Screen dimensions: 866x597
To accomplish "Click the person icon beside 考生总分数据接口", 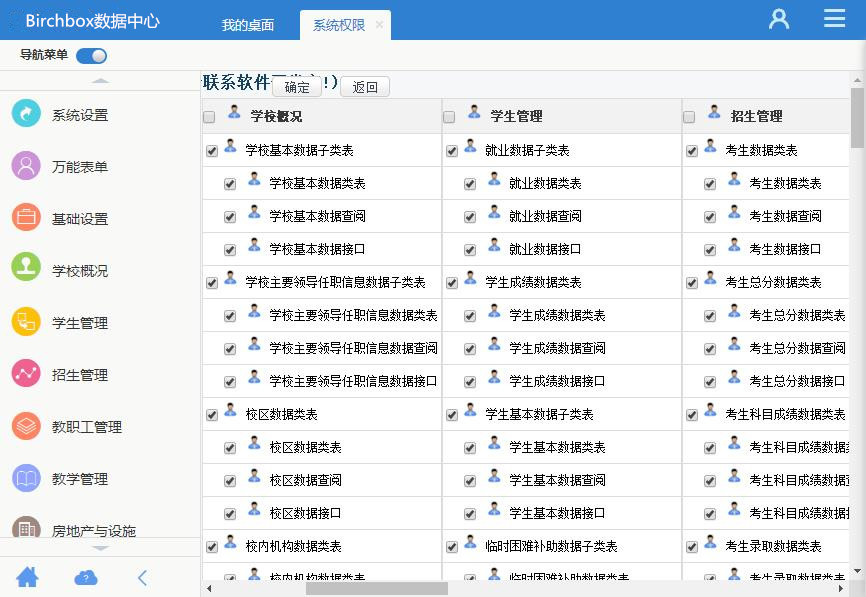I will pos(734,378).
